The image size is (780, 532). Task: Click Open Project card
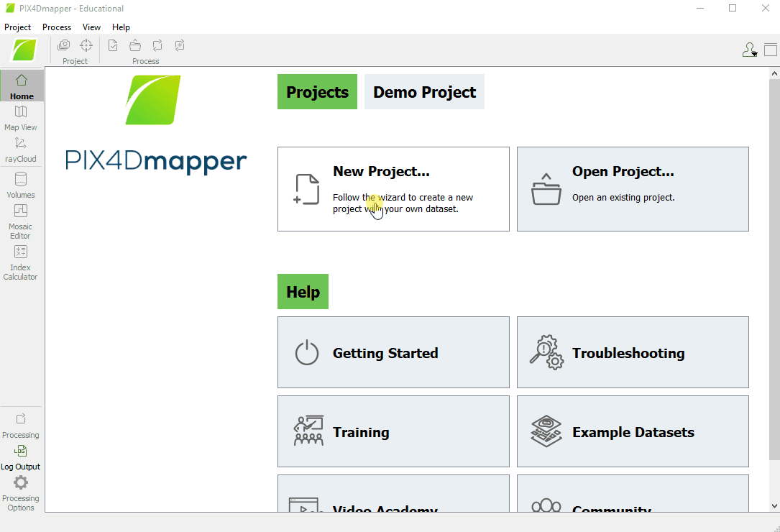point(633,189)
